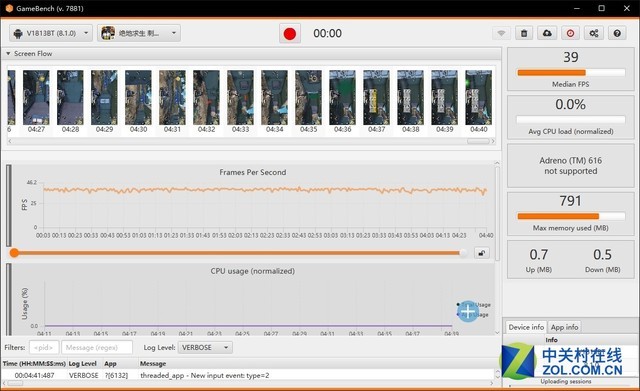Click the Message regex filter field
This screenshot has height=391, width=640.
click(x=97, y=348)
